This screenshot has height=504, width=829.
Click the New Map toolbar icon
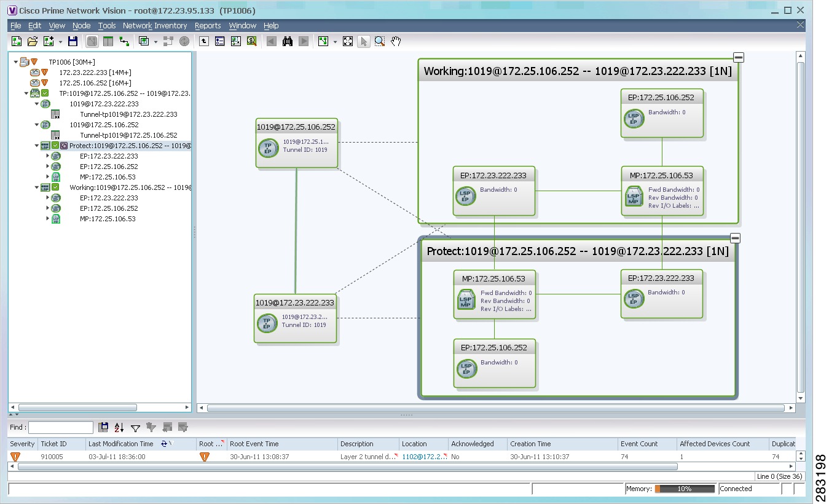pyautogui.click(x=17, y=41)
